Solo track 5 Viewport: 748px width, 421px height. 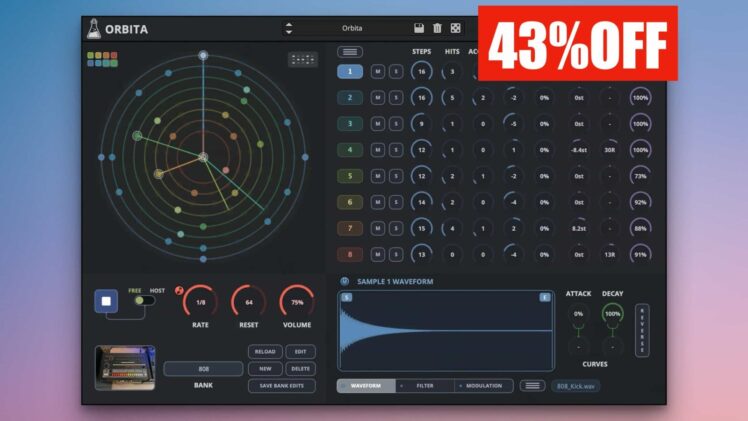click(395, 176)
